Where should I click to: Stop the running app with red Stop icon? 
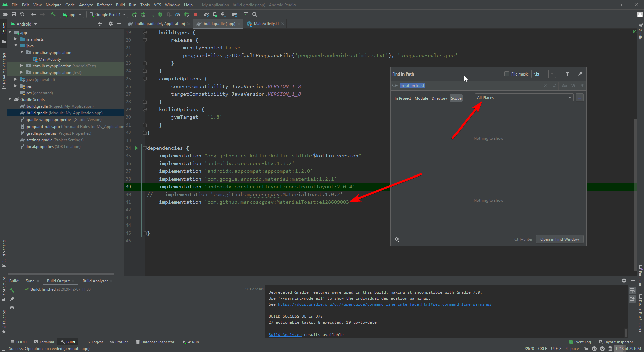pos(195,14)
